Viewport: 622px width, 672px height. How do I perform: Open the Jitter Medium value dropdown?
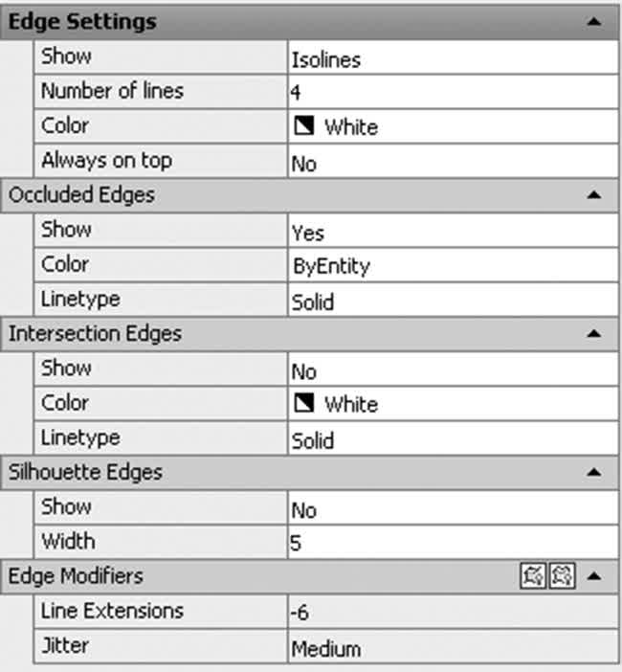(454, 647)
